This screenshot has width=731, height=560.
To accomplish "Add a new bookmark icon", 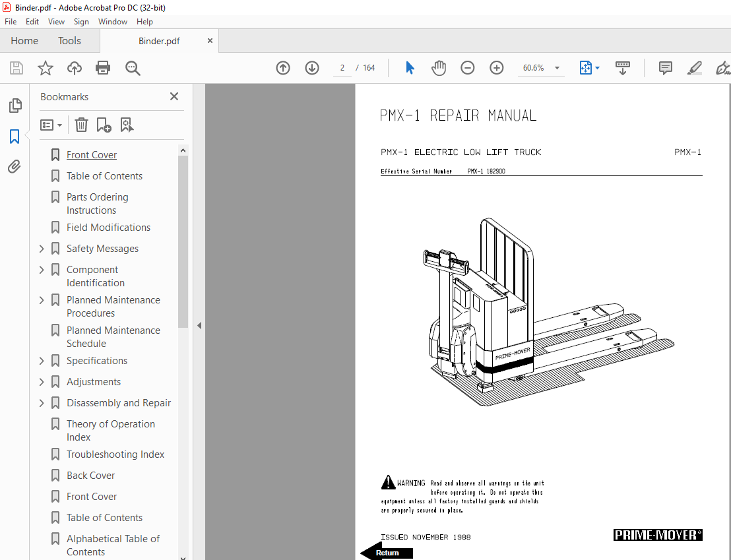I will point(104,125).
